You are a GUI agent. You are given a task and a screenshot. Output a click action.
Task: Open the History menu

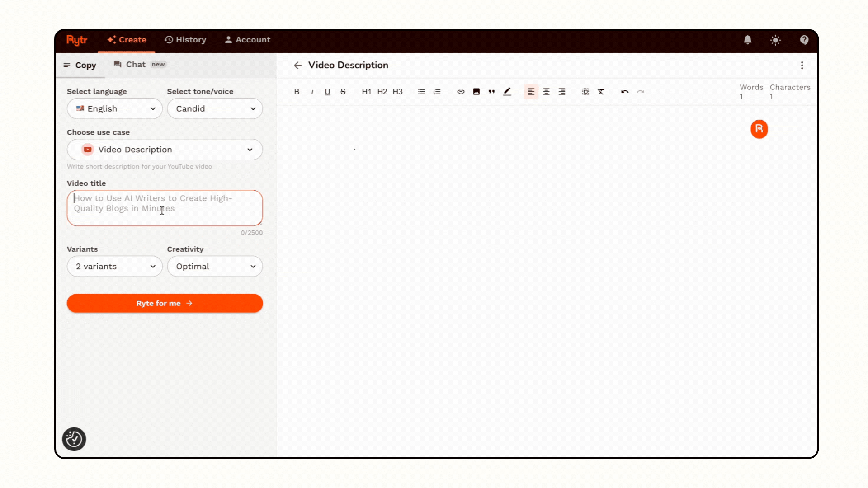185,40
